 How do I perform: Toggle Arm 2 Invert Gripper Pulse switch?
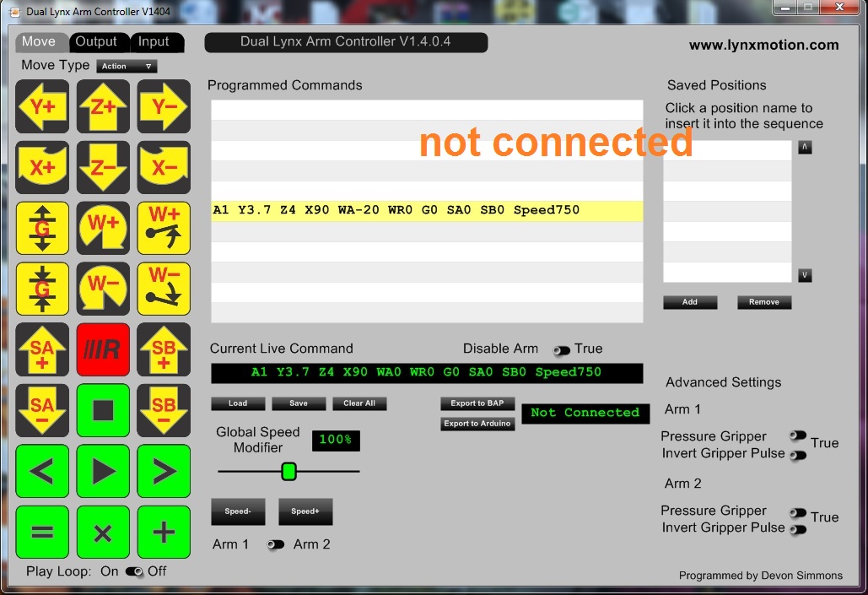(x=798, y=530)
